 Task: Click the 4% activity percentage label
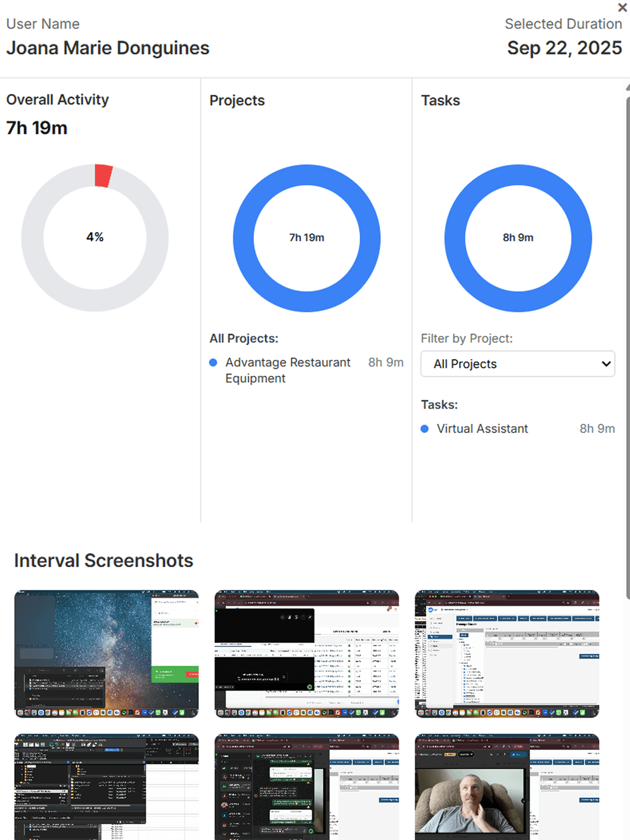coord(94,237)
